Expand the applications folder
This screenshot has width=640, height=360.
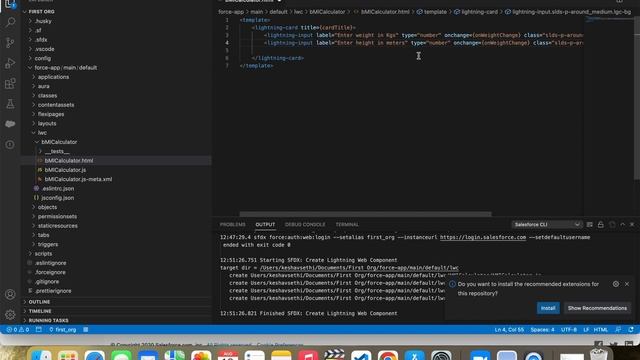(x=53, y=77)
